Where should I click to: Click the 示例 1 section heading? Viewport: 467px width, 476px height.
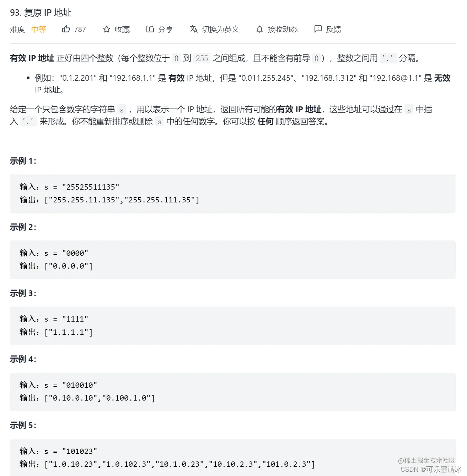click(x=22, y=161)
